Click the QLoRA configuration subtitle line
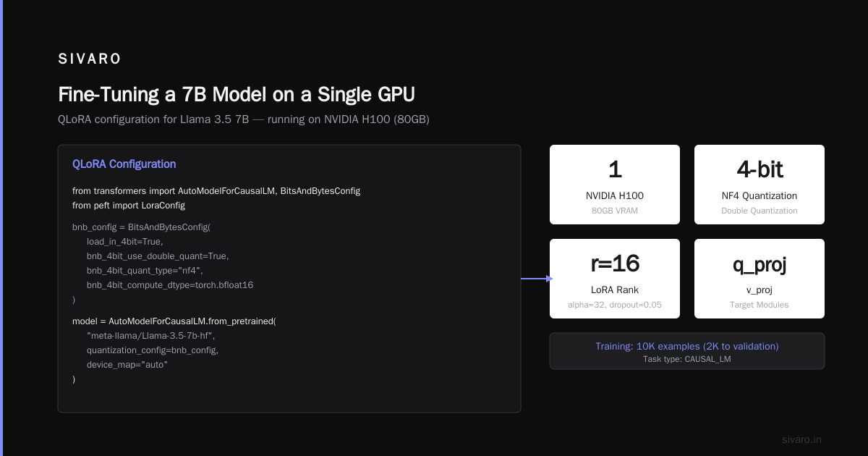 click(x=244, y=119)
